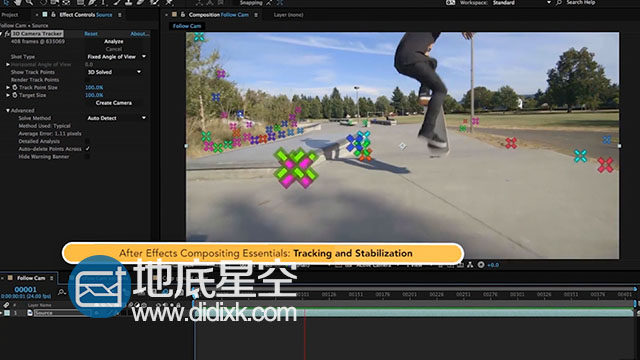Select the Rotation tool in toolbar
Viewport: 640px width, 360px height.
click(42, 2)
